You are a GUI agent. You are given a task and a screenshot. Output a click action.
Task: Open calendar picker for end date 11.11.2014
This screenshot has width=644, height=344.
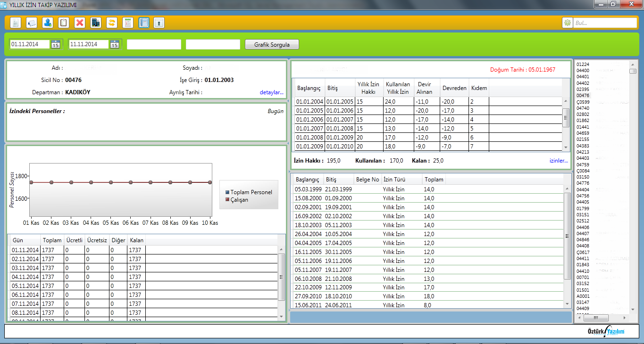click(114, 44)
